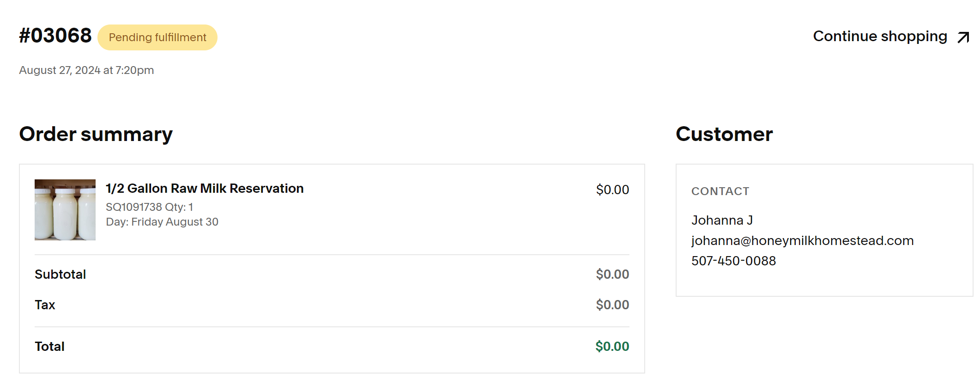
Task: Open the Continue shopping link
Action: (891, 36)
